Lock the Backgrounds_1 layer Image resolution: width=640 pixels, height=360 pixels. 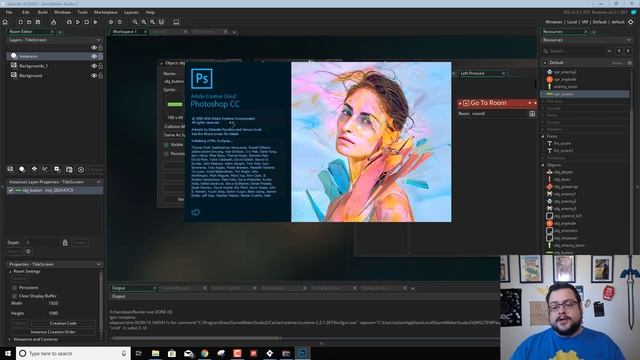coord(100,66)
